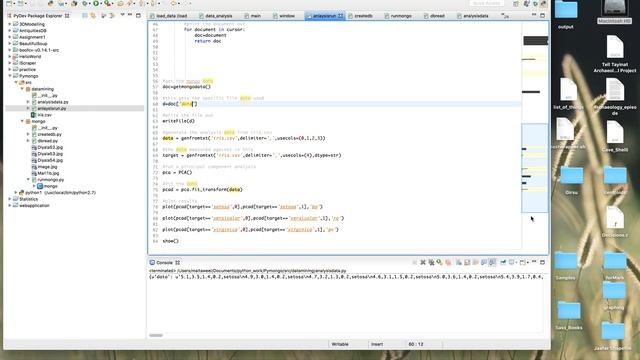Click code line d=doc['data'] in editor
This screenshot has width=640, height=360.
point(180,104)
